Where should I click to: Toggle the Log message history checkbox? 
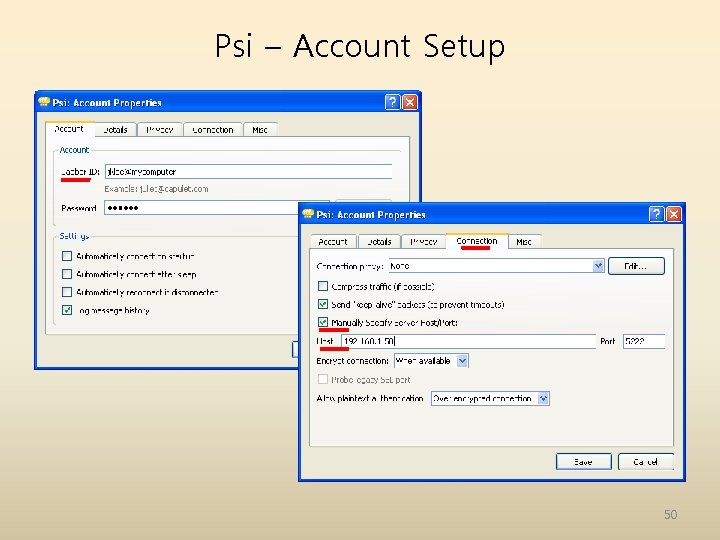pos(67,310)
